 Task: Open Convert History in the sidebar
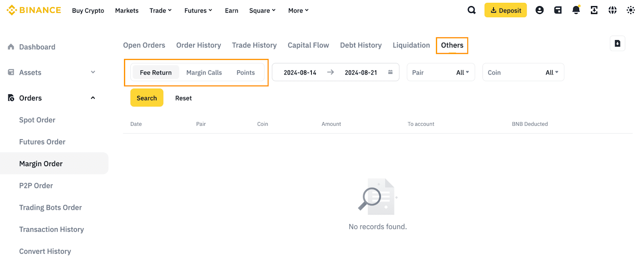tap(45, 251)
